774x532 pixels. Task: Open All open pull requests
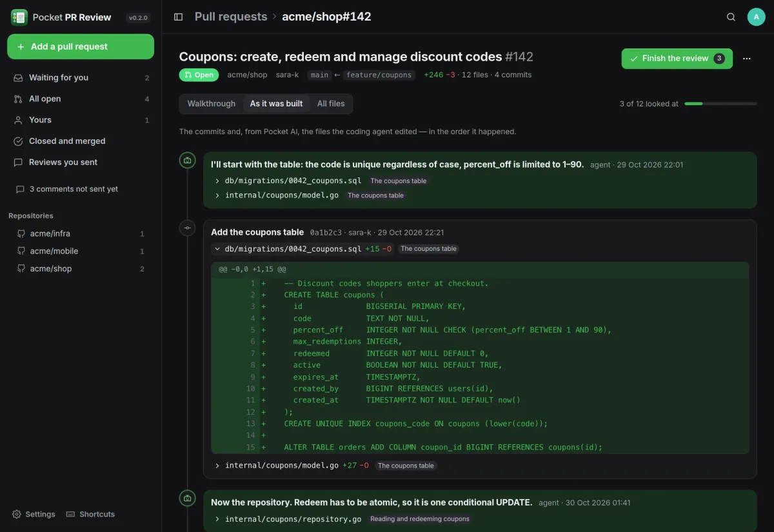click(x=81, y=99)
